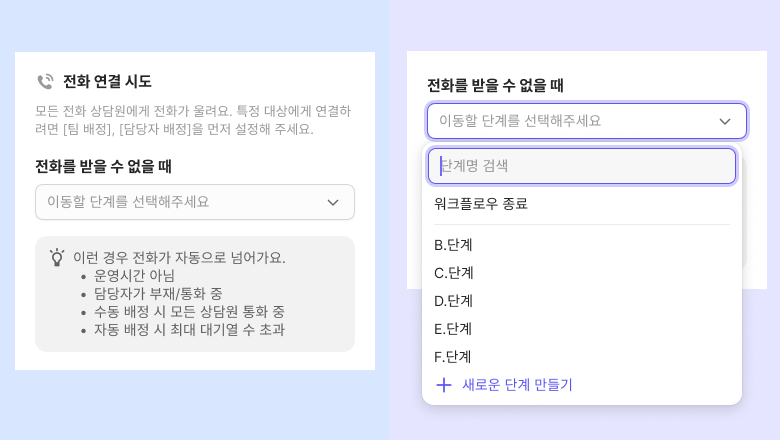780x440 pixels.
Task: Click the 전화를 받을 수 없을 때 label above the open dropdown
Action: coord(495,86)
